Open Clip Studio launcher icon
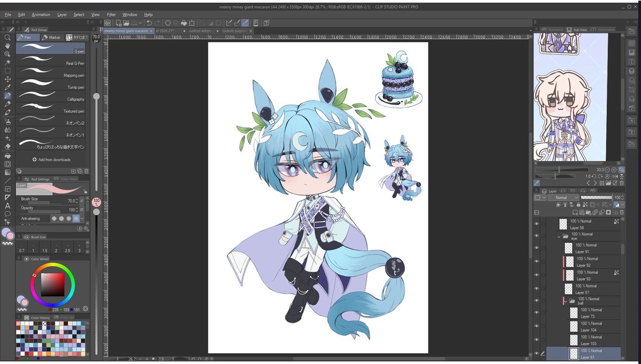641x364 pixels. (108, 23)
